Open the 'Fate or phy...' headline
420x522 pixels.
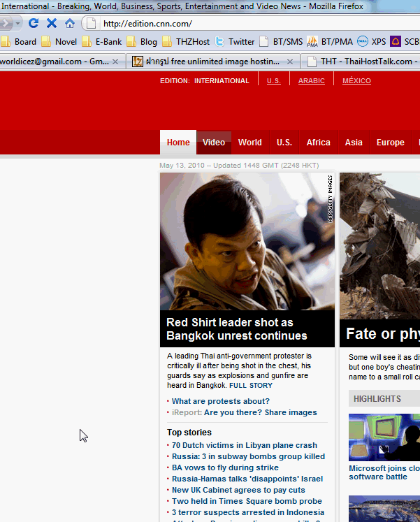383,334
